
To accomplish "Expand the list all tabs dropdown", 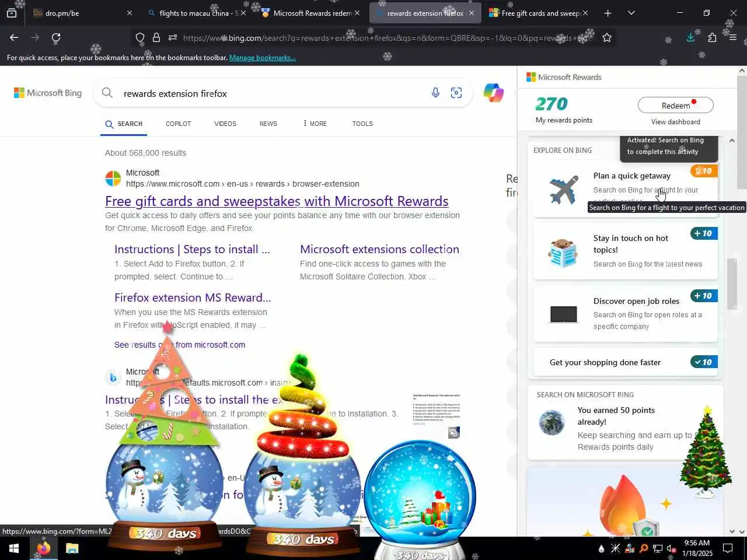I will (631, 13).
